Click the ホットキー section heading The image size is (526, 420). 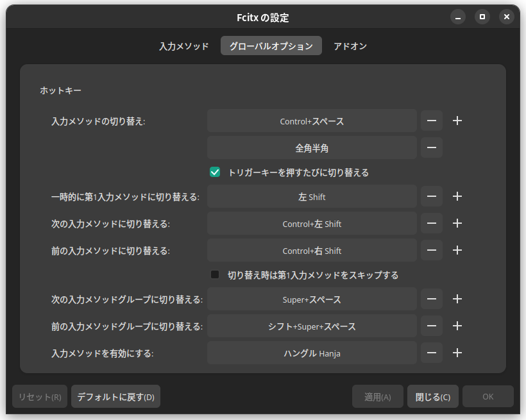pyautogui.click(x=61, y=90)
